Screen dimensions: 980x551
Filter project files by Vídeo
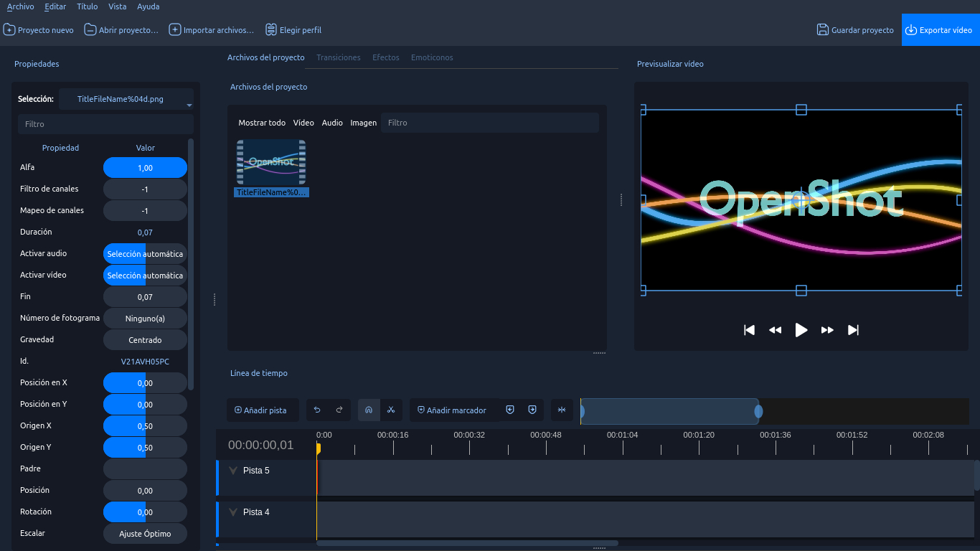pos(303,123)
